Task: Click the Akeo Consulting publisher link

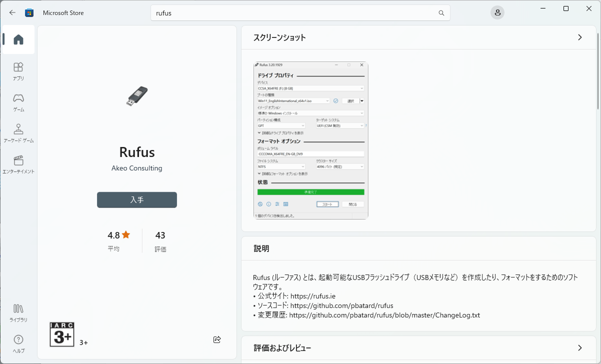Action: coord(137,168)
